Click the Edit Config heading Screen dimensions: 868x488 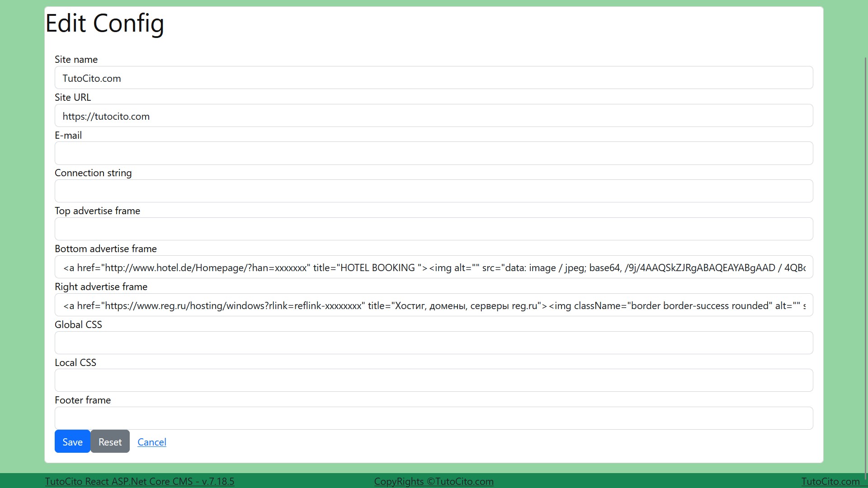(x=104, y=23)
